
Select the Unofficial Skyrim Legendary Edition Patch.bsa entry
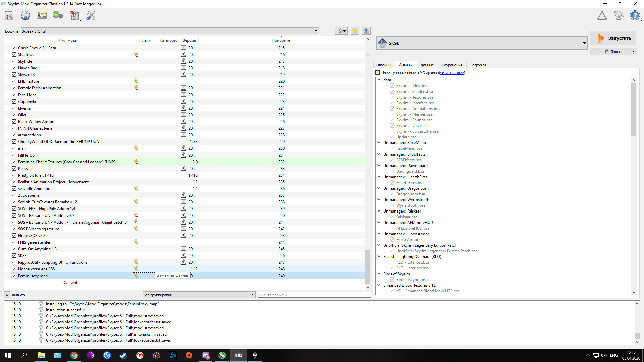click(436, 251)
